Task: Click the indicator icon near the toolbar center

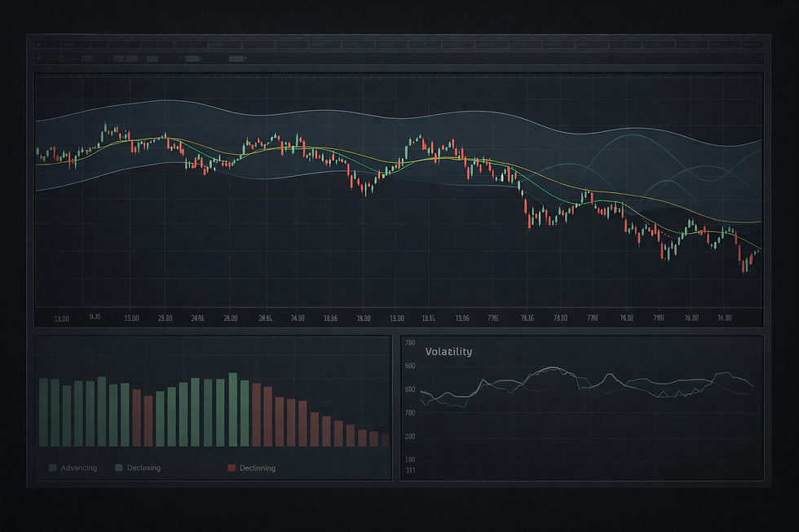Action: pos(133,59)
